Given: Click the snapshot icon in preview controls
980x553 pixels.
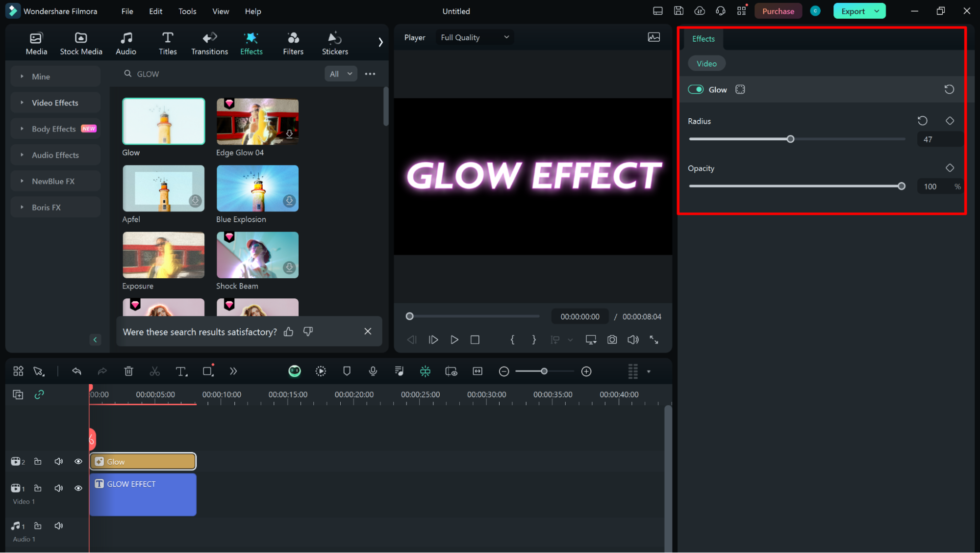Looking at the screenshot, I should [x=612, y=340].
